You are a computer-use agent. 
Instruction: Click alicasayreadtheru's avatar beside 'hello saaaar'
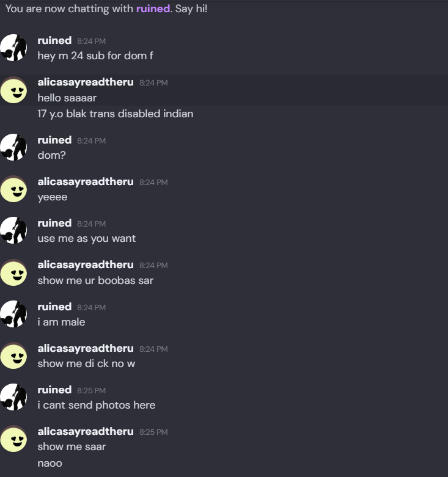(x=13, y=90)
